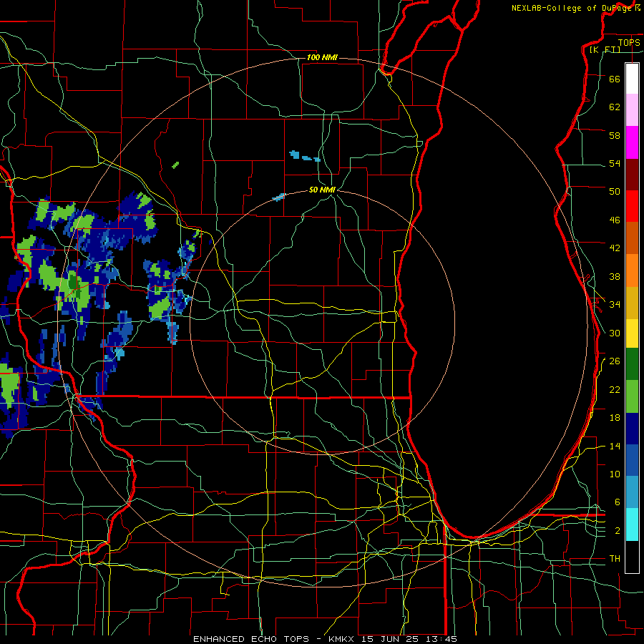Click the small isolated green echo north of storms
Screen dimensions: 644x644
pos(175,165)
